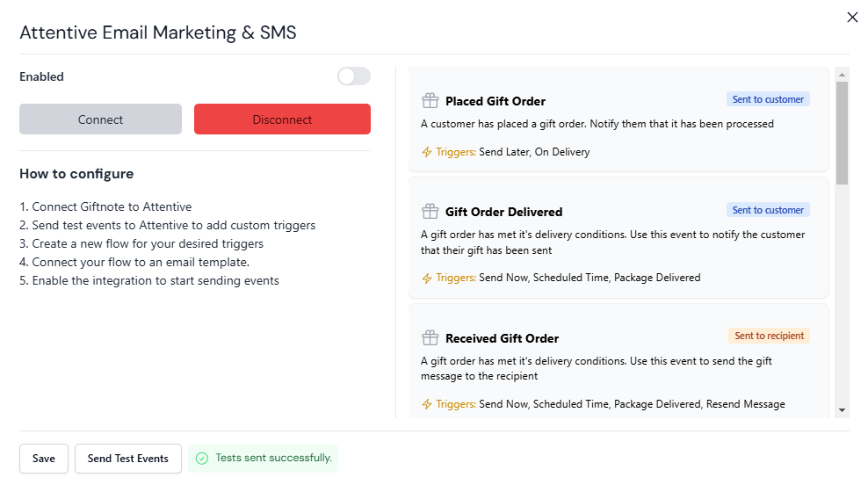This screenshot has height=492, width=868.
Task: Click 'Sent to recipient' badge on Received Gift Order
Action: click(769, 336)
